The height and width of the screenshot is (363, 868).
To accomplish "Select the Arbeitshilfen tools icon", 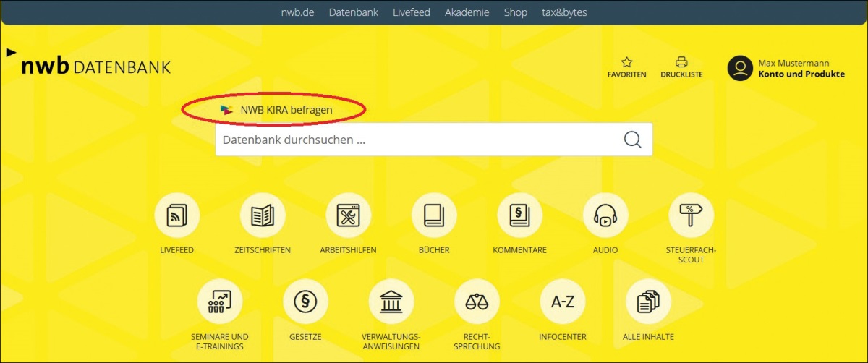I will [348, 215].
